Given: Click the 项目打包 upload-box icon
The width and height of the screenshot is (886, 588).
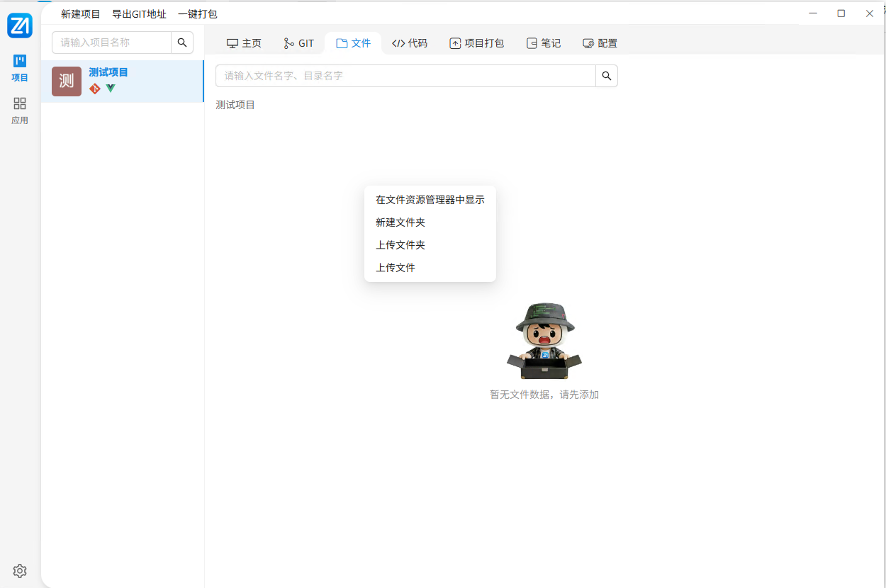Looking at the screenshot, I should point(454,43).
